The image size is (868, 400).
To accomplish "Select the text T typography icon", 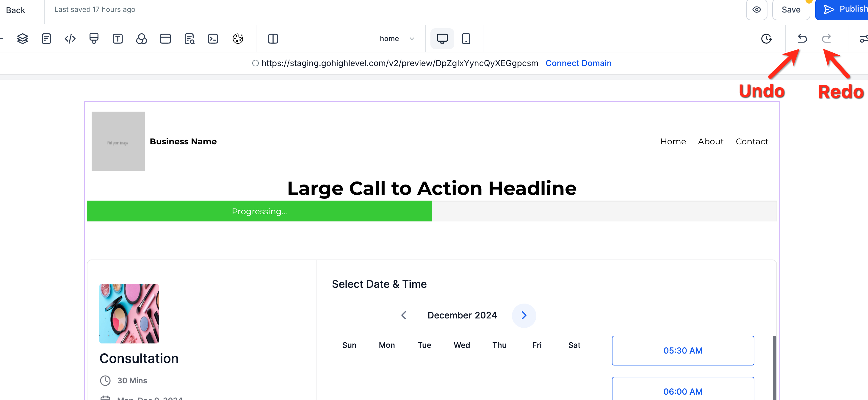I will tap(117, 39).
